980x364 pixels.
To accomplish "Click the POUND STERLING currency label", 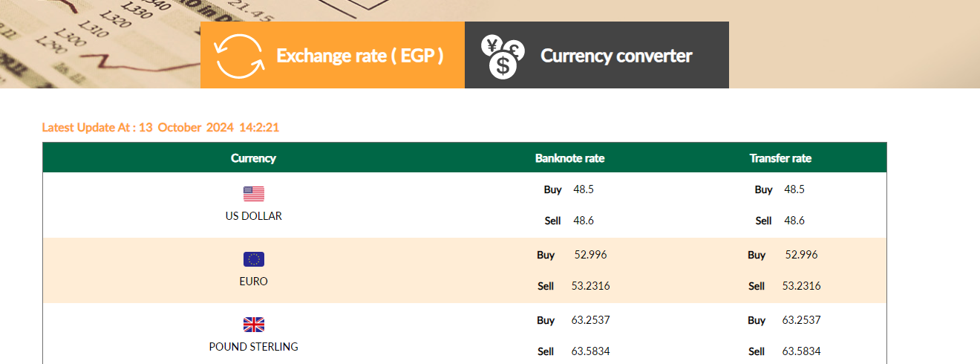I will point(254,347).
